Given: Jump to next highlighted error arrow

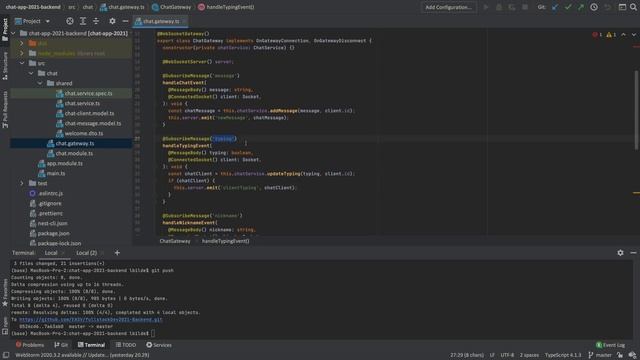Looking at the screenshot, I should point(633,35).
